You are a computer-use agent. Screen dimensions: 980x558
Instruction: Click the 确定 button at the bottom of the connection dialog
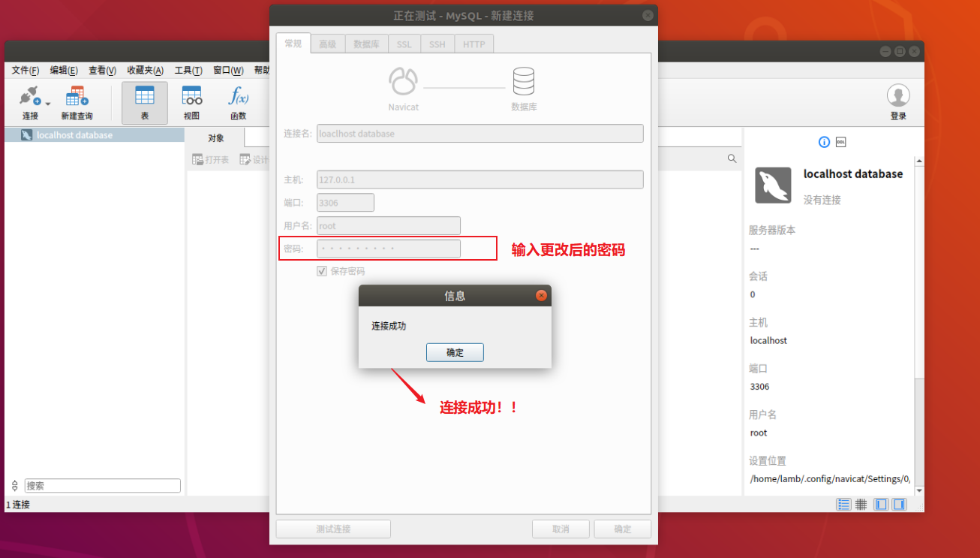click(x=623, y=529)
